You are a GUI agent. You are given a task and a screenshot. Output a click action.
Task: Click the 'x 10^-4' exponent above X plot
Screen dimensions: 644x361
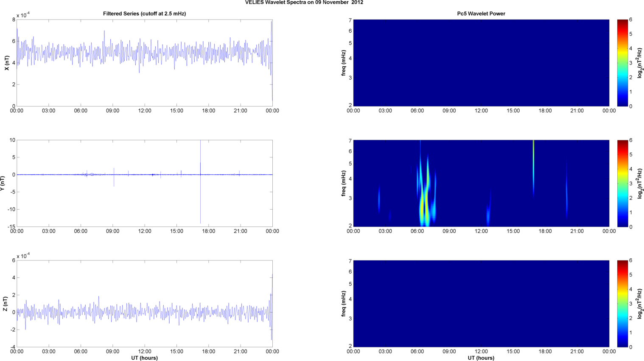(x=23, y=15)
